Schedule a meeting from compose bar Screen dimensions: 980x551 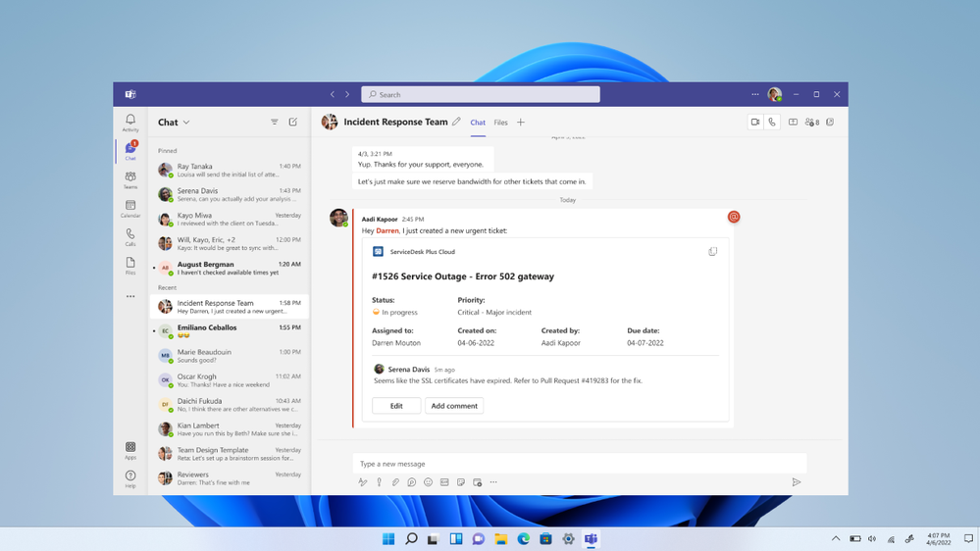(477, 481)
